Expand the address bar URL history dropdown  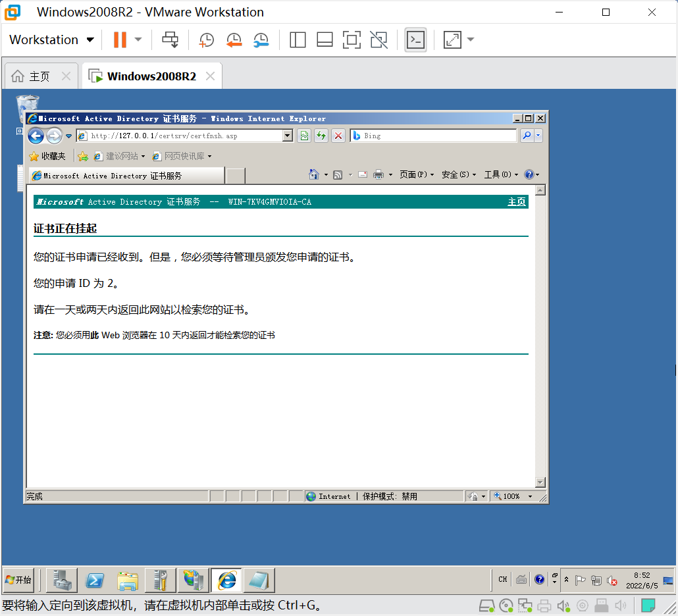click(x=288, y=136)
